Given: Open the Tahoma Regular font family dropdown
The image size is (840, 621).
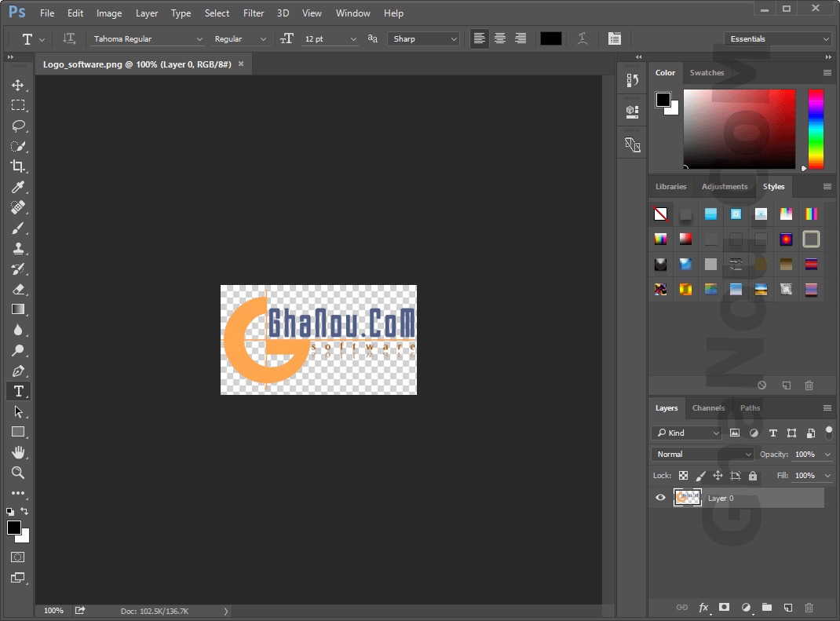Looking at the screenshot, I should (x=146, y=39).
